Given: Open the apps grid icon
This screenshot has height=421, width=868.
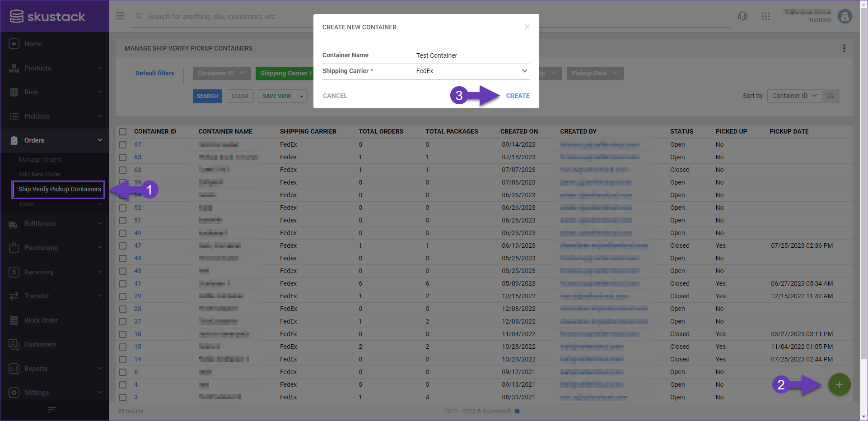Looking at the screenshot, I should [x=766, y=16].
